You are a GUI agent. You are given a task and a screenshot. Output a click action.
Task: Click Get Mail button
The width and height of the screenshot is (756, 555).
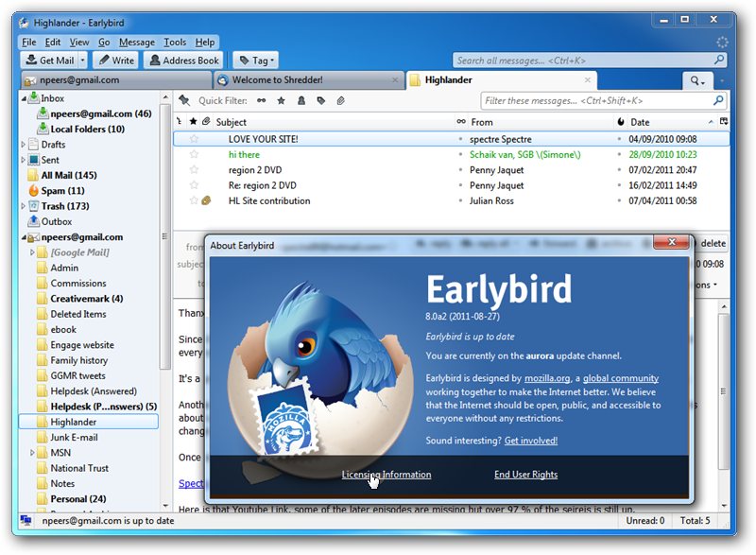tap(50, 61)
